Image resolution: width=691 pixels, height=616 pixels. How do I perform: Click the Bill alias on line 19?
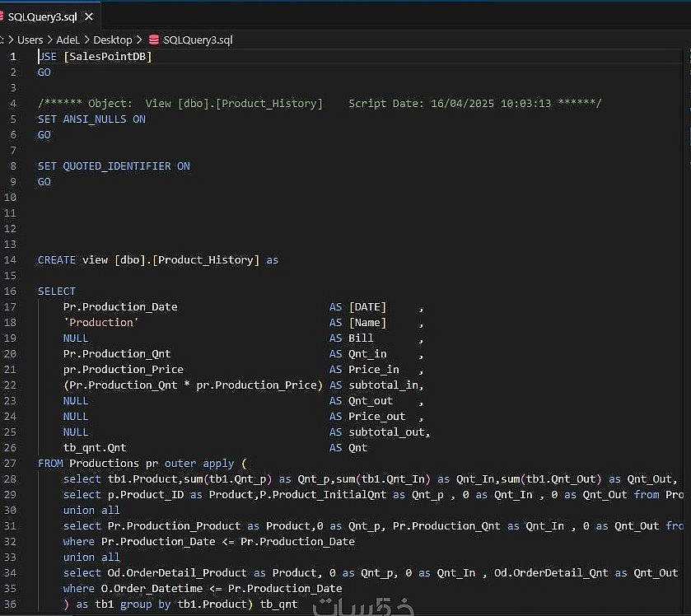pyautogui.click(x=361, y=338)
